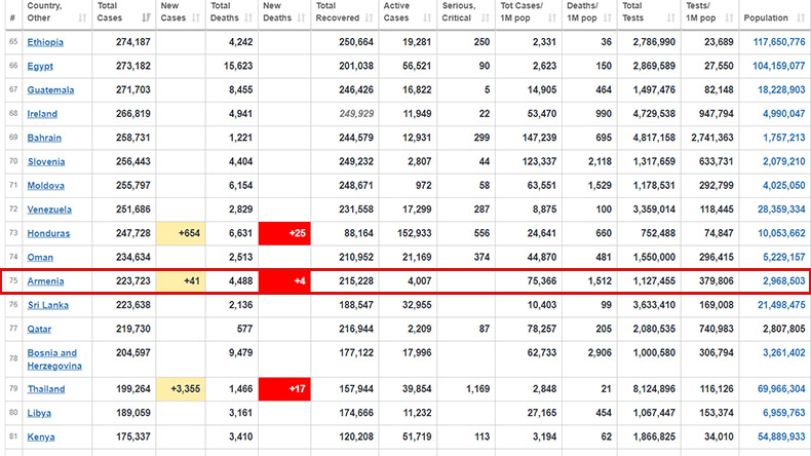Sort by Tot Cases/1M pop icon

[552, 18]
